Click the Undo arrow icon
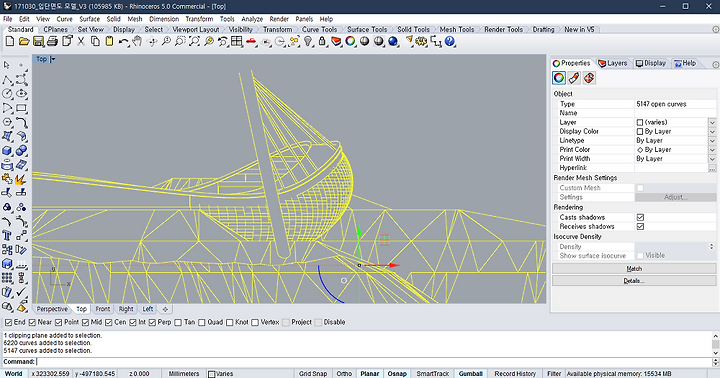 [123, 41]
